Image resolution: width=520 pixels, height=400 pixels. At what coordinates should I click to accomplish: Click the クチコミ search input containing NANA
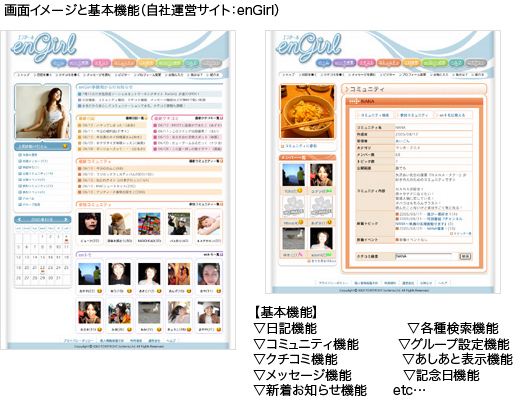click(423, 256)
